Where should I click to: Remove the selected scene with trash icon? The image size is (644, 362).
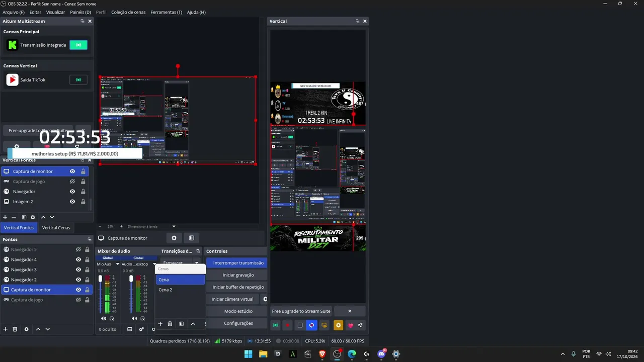point(170,324)
